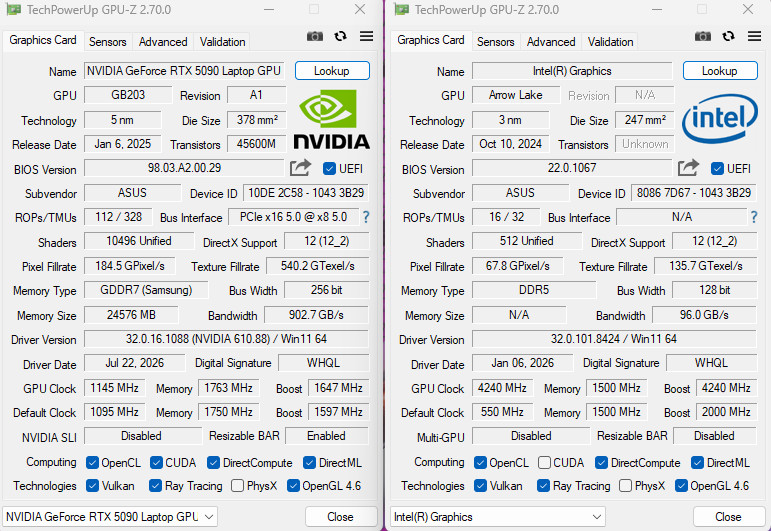Viewport: 771px width, 531px height.
Task: Toggle PhysX checkbox in Intel window
Action: pos(625,486)
